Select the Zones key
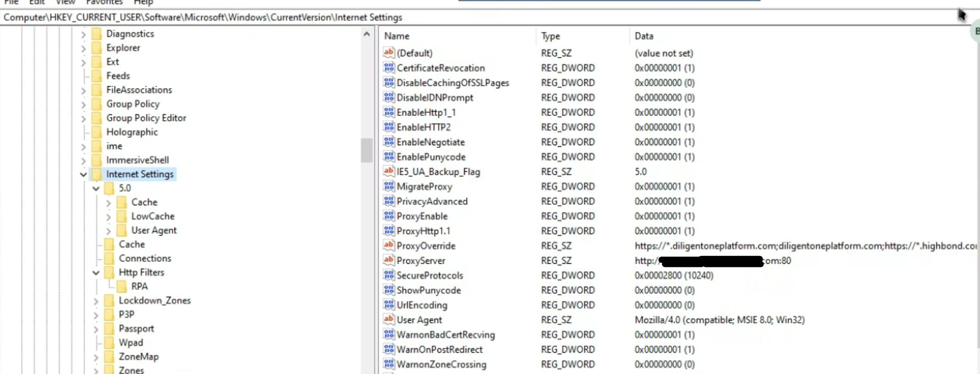The image size is (980, 374). pyautogui.click(x=131, y=369)
